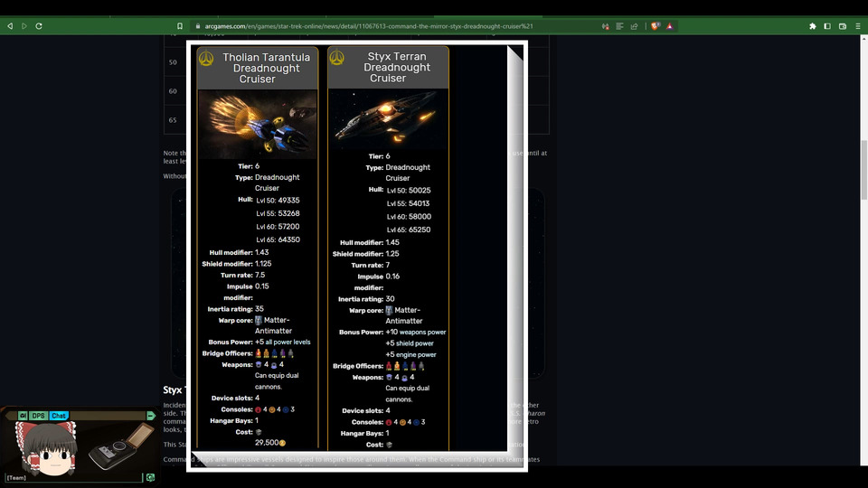Click the red tactical console icon in Styx card
868x488 pixels.
(389, 422)
